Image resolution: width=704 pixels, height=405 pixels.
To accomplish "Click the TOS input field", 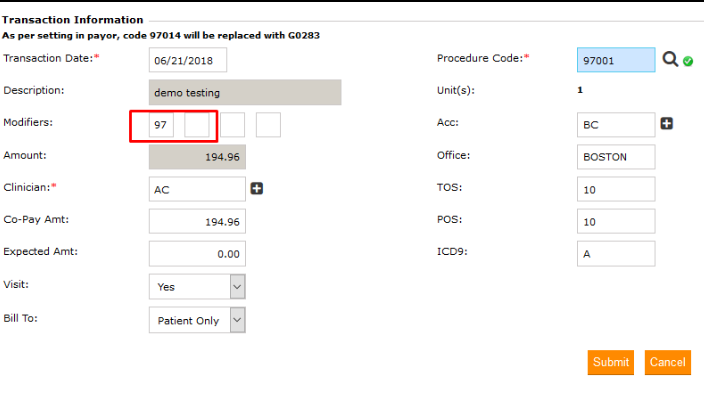I will [x=616, y=189].
